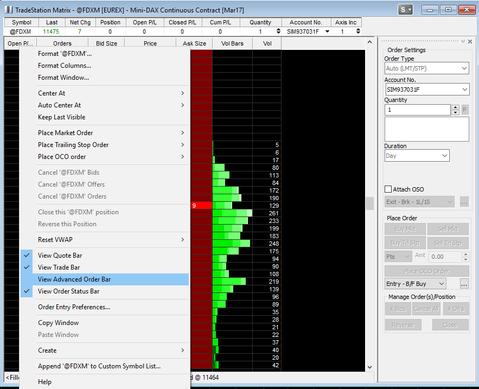479x389 pixels.
Task: Toggle View Order Status Bar
Action: point(104,291)
